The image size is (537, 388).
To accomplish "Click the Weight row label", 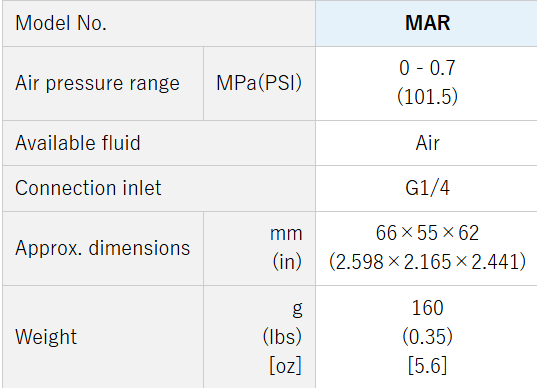I will coord(46,337).
